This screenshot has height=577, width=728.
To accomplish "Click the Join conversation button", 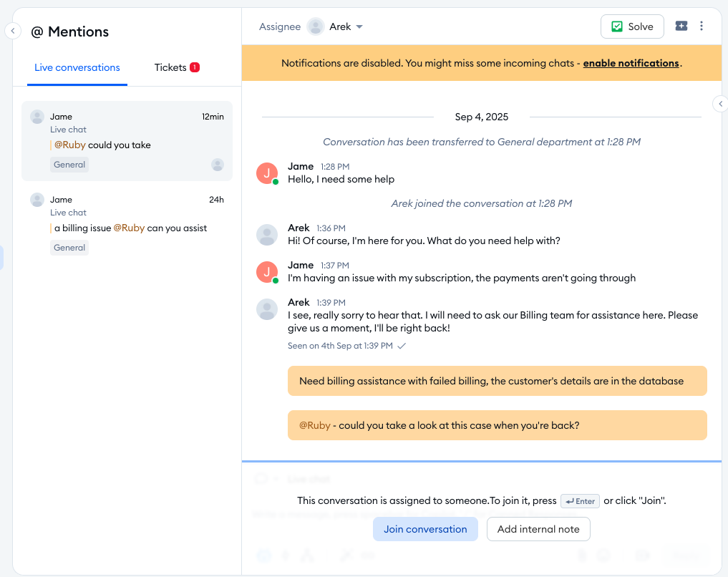I will pyautogui.click(x=425, y=529).
